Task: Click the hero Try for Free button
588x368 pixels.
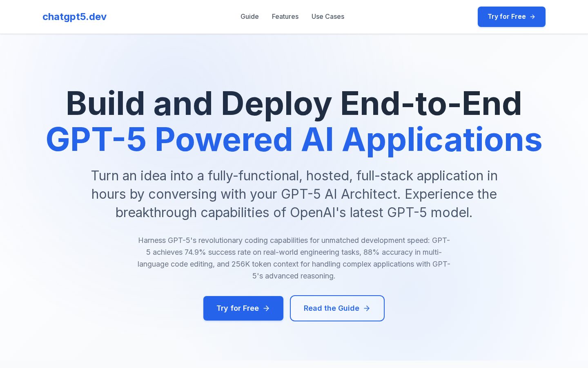Action: 243,308
